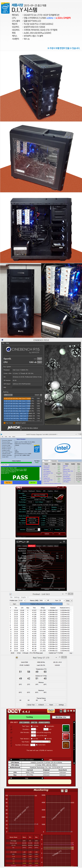The image size is (82, 868).
Task: Click Sensor Test in Real Temp GT
Action: pos(31,705)
